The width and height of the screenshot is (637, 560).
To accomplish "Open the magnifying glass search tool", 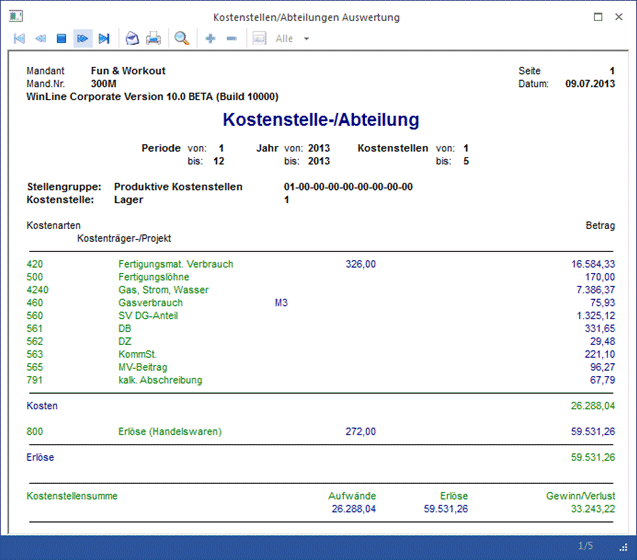I will pyautogui.click(x=182, y=38).
